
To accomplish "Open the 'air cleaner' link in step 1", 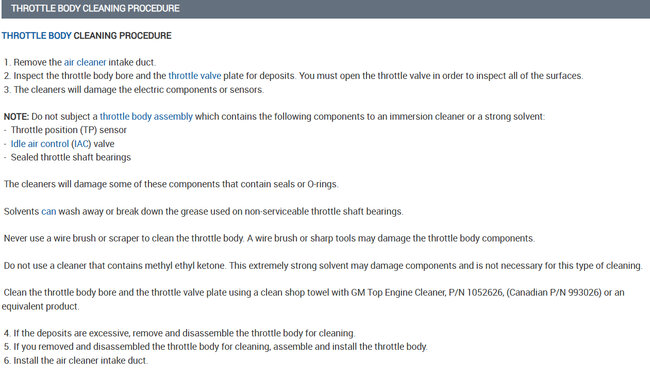I will (85, 62).
